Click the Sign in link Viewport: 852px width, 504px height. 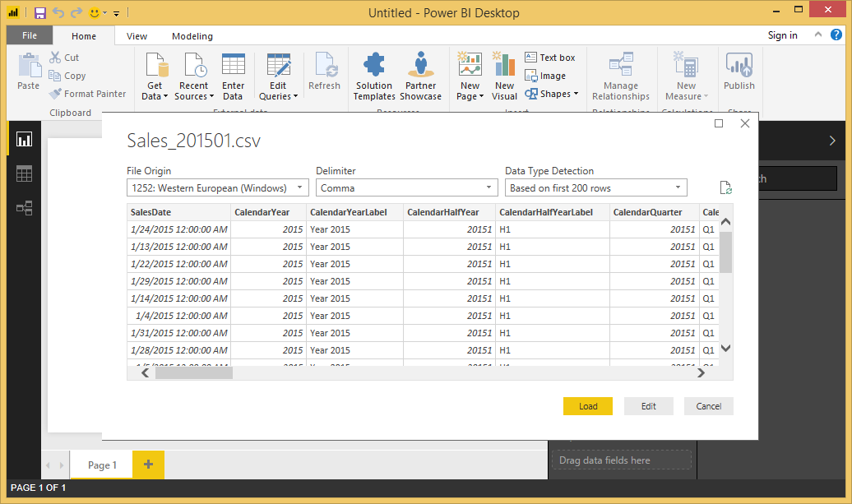[x=782, y=35]
